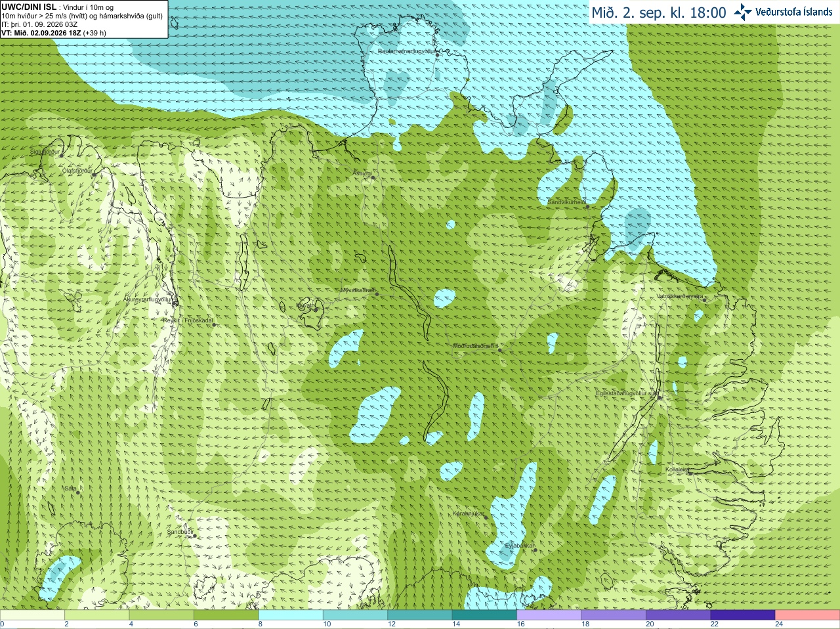Select the Möðrudalsöræfi II station label

(476, 346)
